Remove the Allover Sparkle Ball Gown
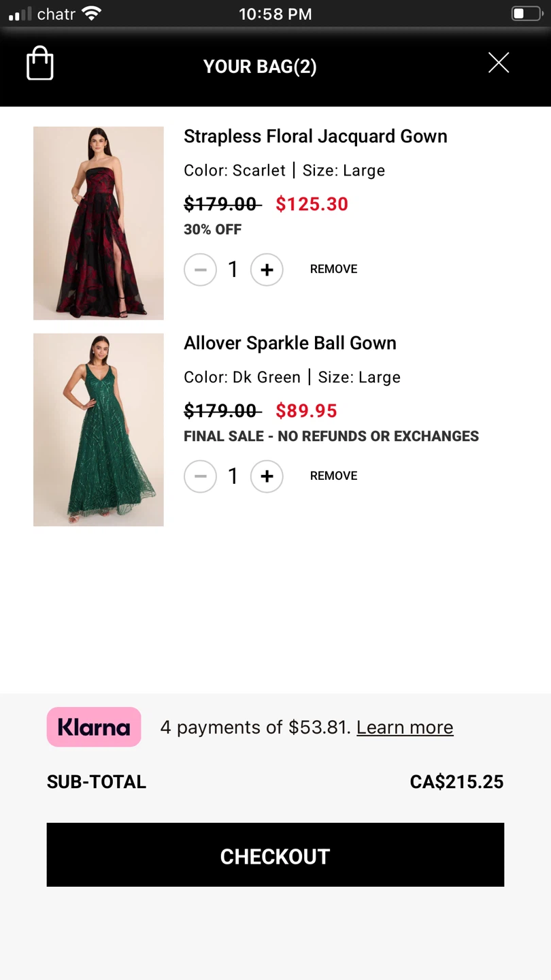 coord(333,476)
